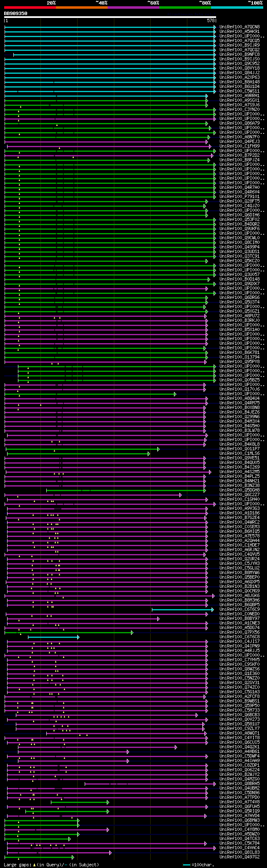Select label UniRef100_Q9QXK7
The image size is (267, 868).
(239, 284)
